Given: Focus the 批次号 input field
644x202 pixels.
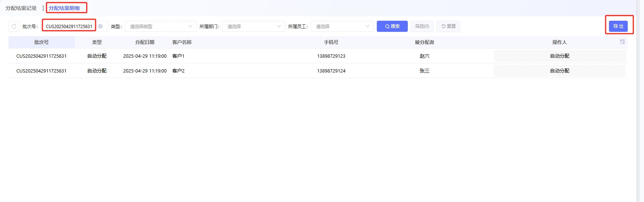Looking at the screenshot, I should [69, 26].
